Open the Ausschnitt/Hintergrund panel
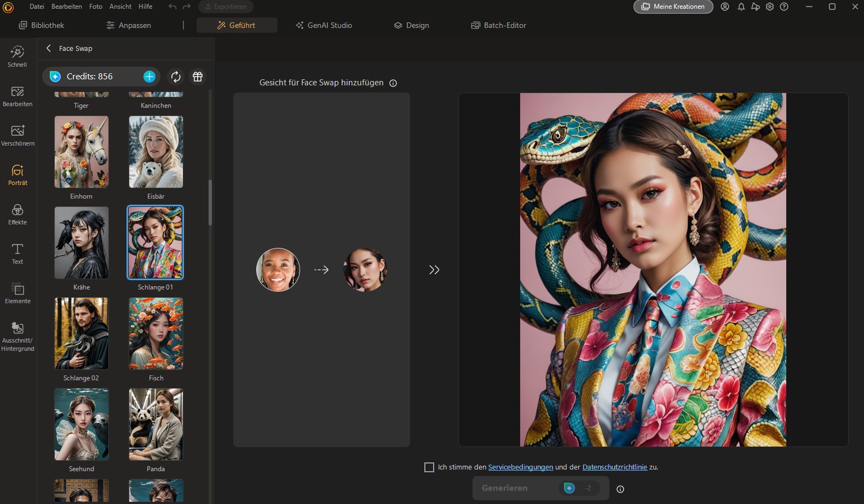Image resolution: width=864 pixels, height=504 pixels. point(18,336)
